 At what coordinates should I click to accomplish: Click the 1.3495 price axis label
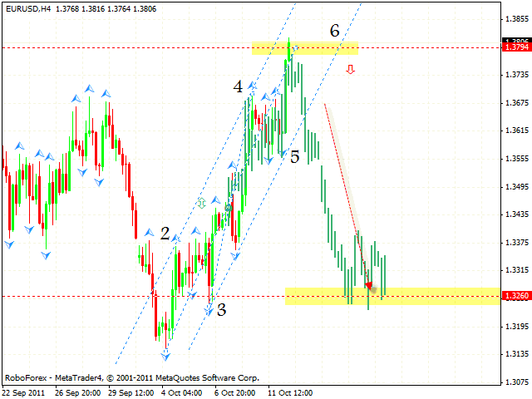(x=517, y=187)
